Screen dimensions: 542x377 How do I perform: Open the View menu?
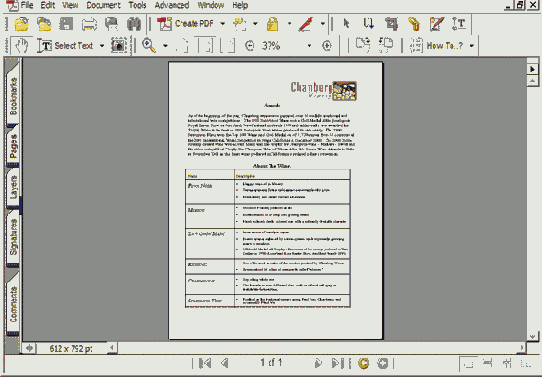(x=70, y=5)
